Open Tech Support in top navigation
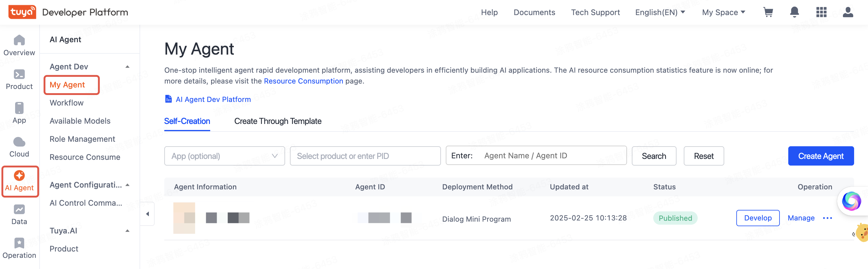 click(x=595, y=12)
